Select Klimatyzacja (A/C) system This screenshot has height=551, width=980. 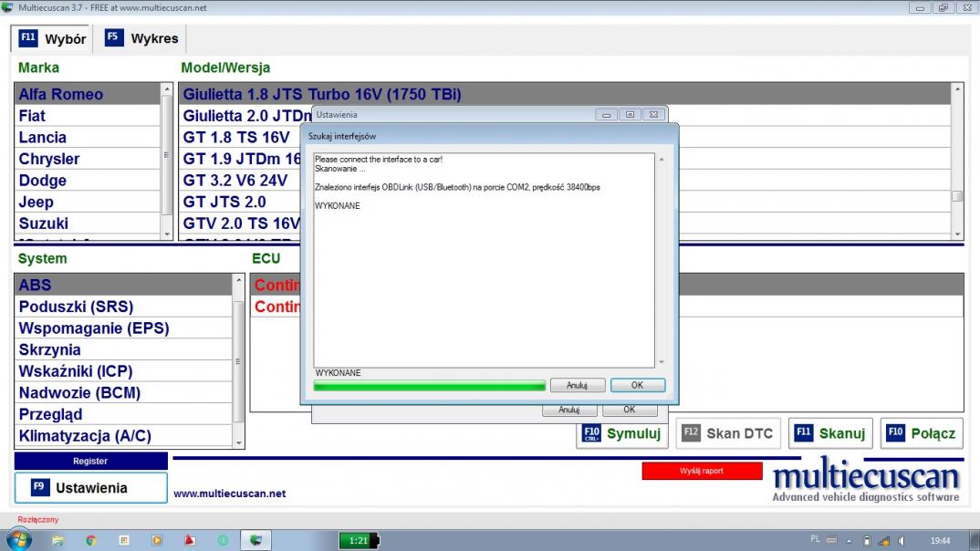pyautogui.click(x=124, y=435)
